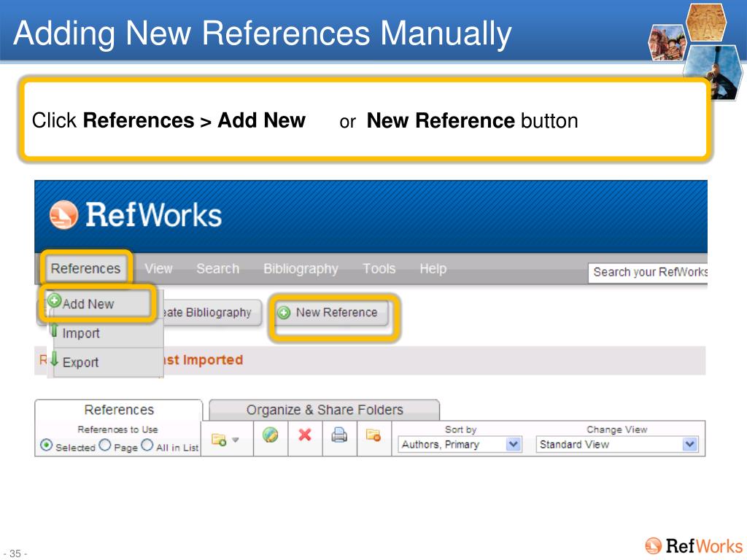Image resolution: width=747 pixels, height=560 pixels.
Task: Click the RefWorks logo in header
Action: 136,215
